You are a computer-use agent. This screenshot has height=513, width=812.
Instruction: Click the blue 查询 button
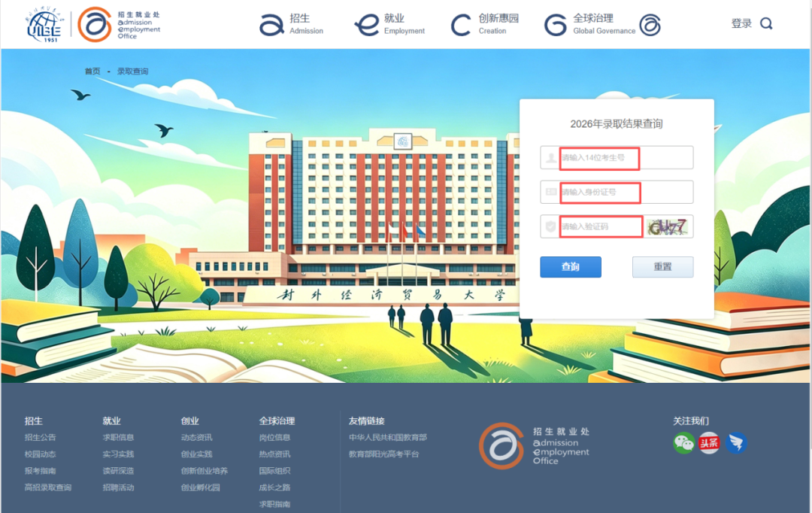tap(571, 267)
